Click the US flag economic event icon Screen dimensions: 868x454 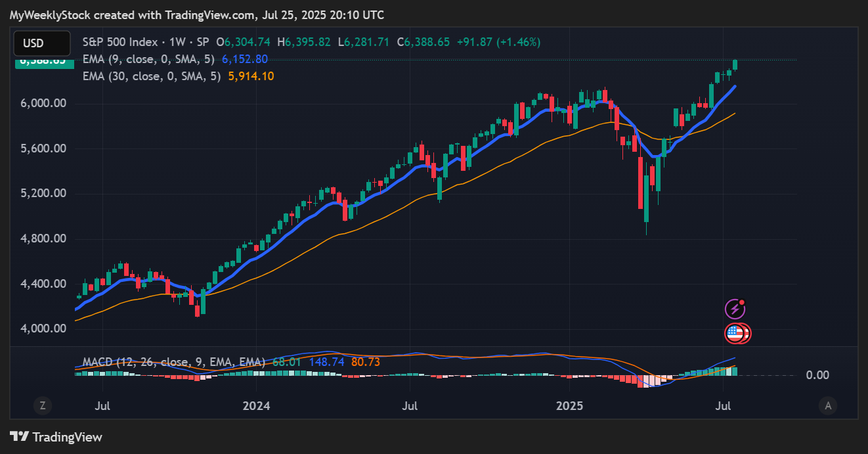point(736,334)
